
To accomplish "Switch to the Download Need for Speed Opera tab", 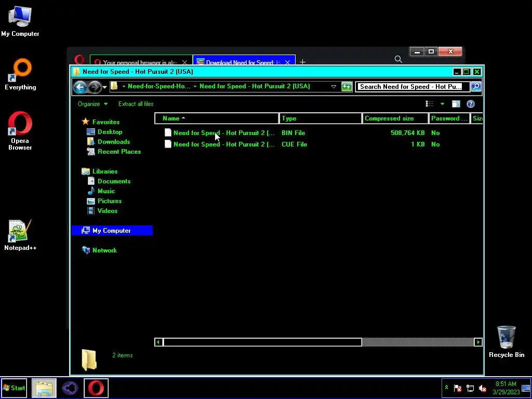I will click(x=239, y=62).
